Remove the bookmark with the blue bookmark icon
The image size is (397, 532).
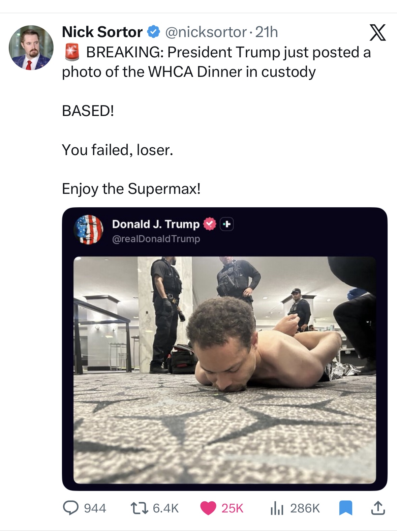[x=345, y=508]
